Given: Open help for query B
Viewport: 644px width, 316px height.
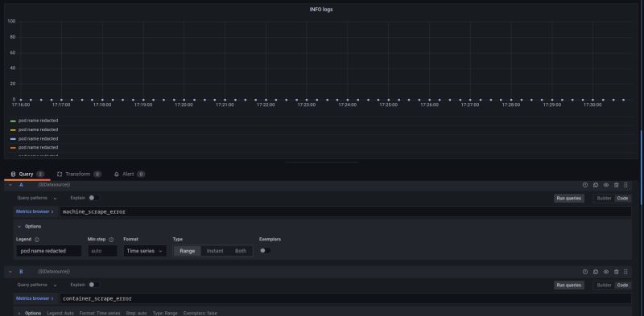Looking at the screenshot, I should click(x=585, y=272).
